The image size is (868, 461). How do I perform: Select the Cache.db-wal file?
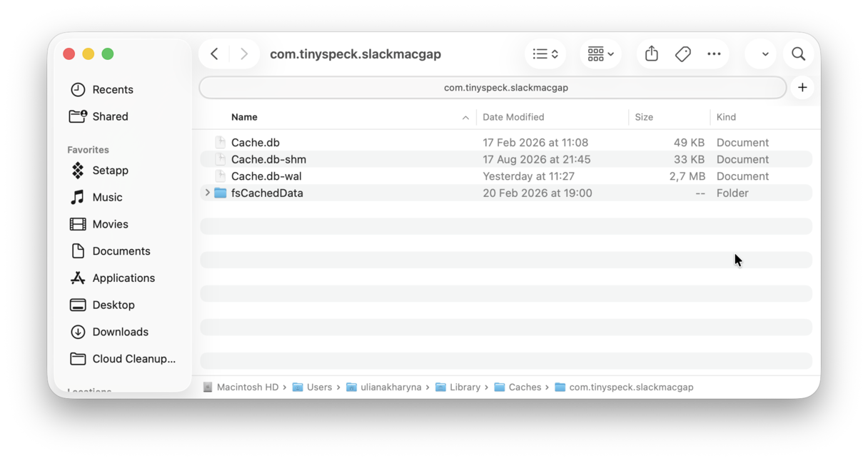tap(506, 176)
